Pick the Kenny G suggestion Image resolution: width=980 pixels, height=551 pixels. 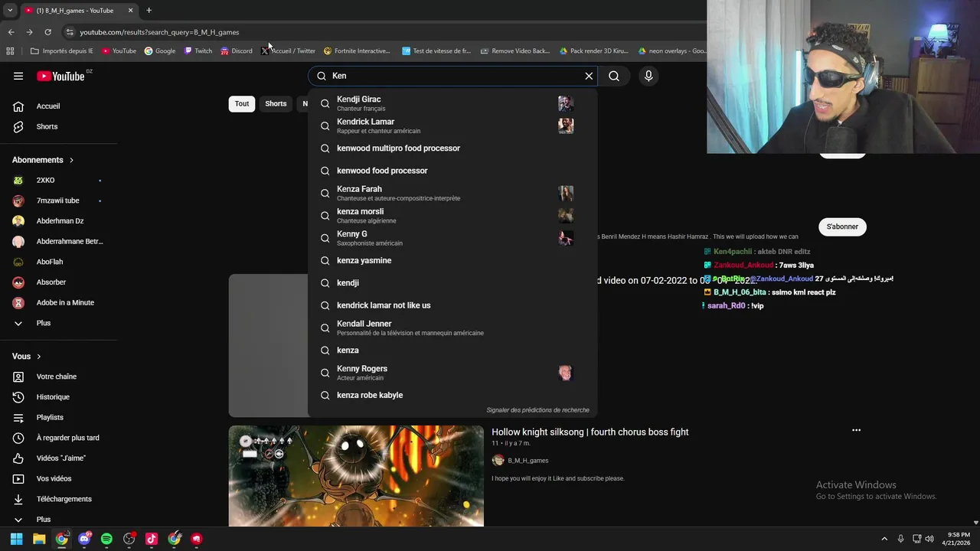[x=452, y=238]
